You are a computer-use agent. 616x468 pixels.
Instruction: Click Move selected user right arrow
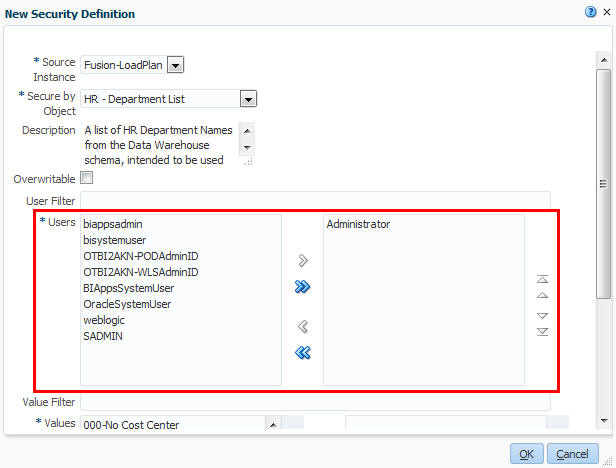303,261
